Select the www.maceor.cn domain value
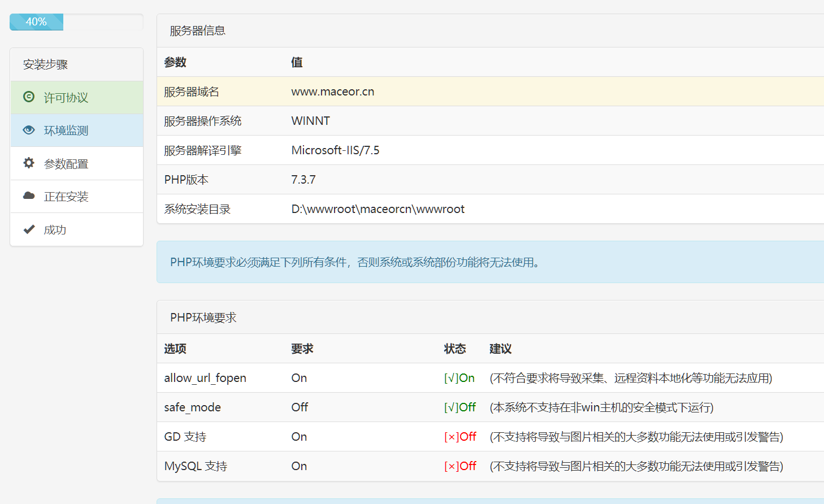The width and height of the screenshot is (824, 504). pyautogui.click(x=333, y=92)
